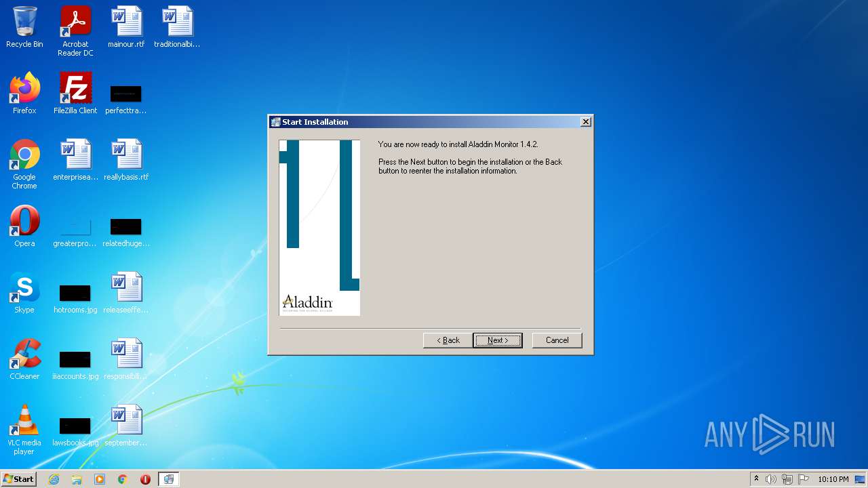Open Action Center flag icon

tap(804, 479)
